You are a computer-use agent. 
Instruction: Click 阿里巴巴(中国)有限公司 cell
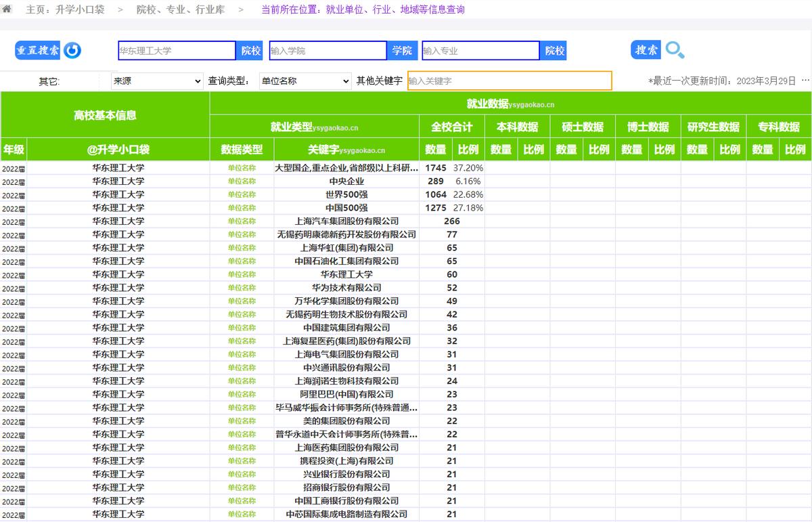tap(346, 394)
